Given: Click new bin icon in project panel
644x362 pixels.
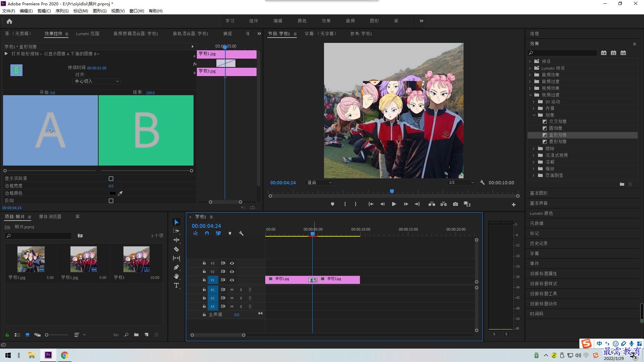Looking at the screenshot, I should (136, 335).
